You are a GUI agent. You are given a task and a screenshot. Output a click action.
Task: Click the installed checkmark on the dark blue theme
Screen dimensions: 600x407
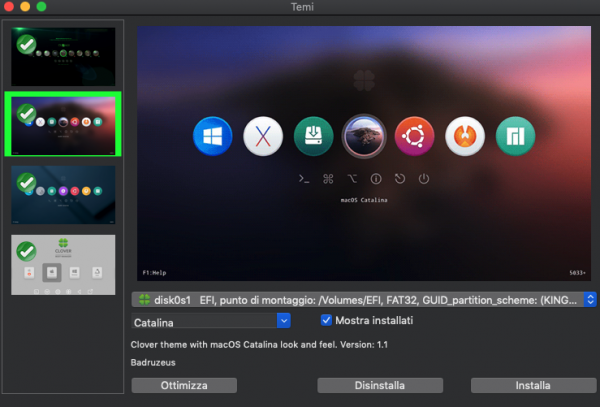pos(26,182)
